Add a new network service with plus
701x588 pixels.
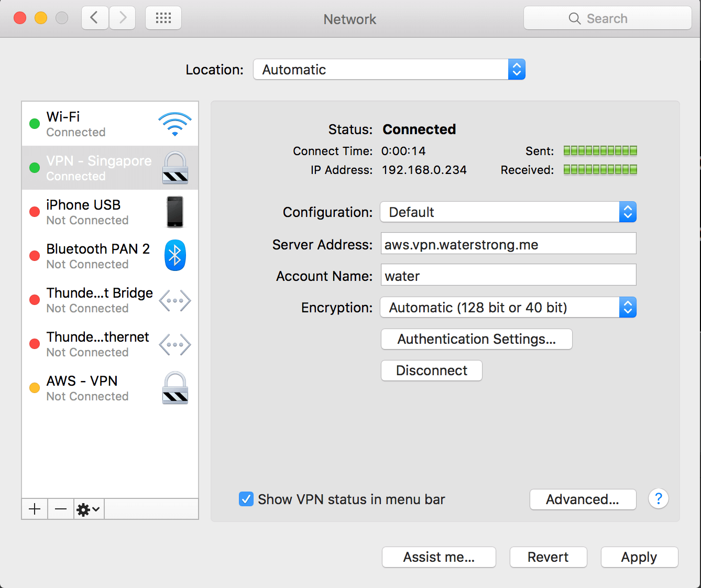(x=35, y=509)
